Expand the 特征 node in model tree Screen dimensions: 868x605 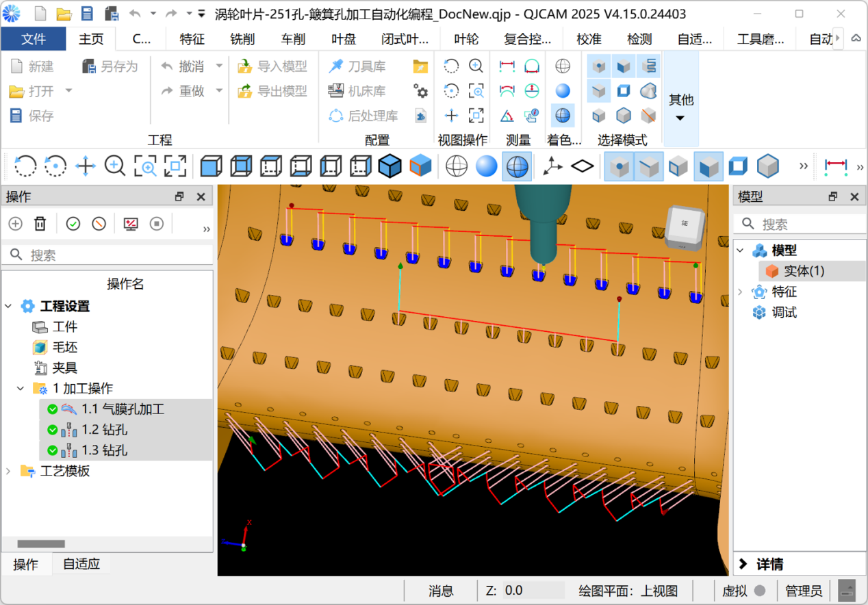740,292
